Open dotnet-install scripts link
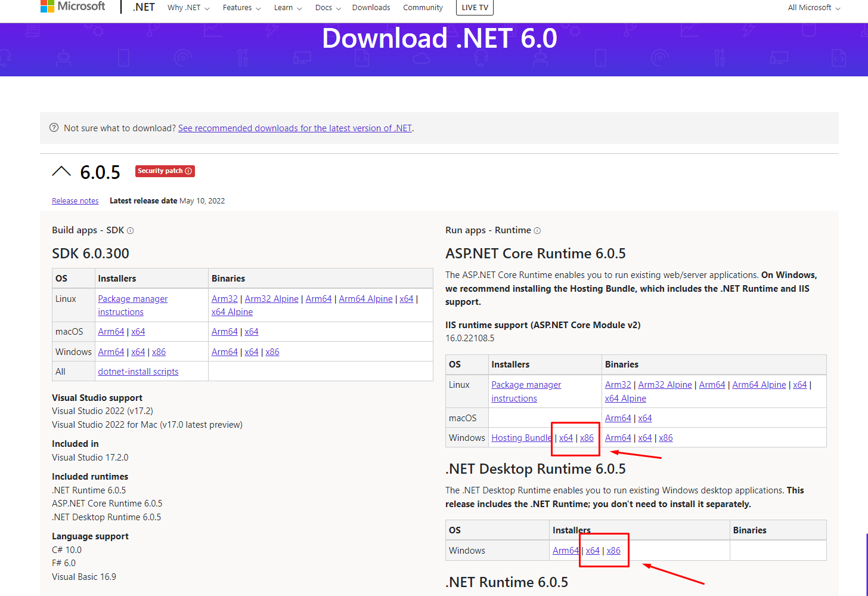 (x=138, y=372)
